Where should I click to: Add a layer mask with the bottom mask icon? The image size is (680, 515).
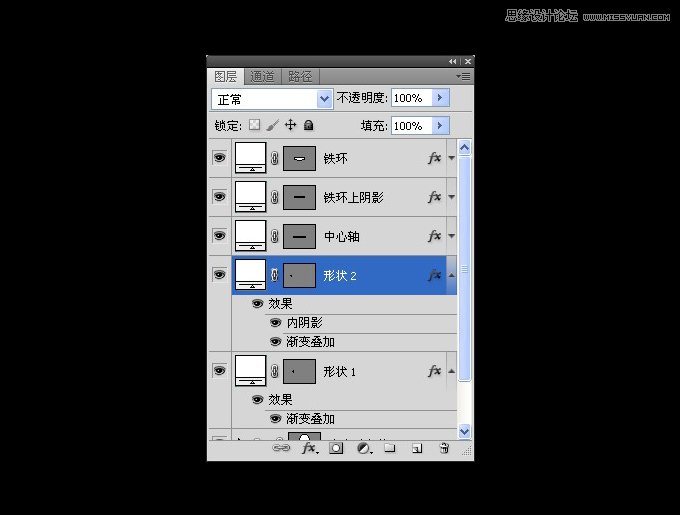(x=336, y=448)
